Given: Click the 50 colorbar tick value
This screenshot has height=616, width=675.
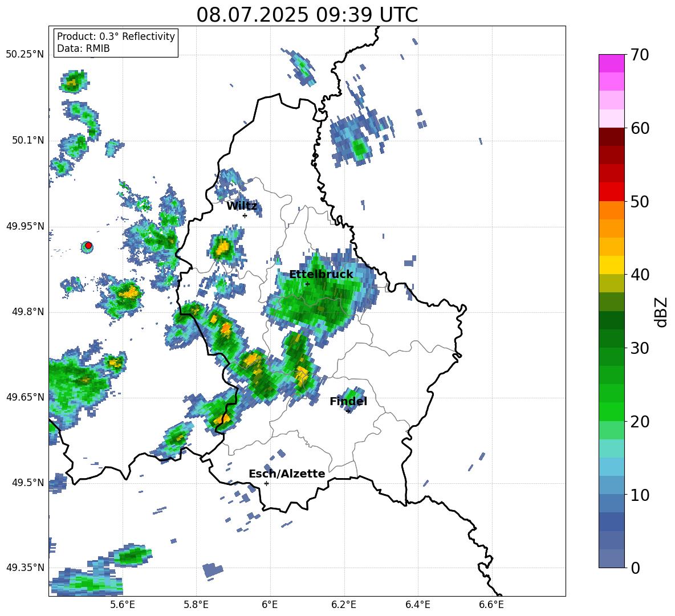Looking at the screenshot, I should coord(640,202).
